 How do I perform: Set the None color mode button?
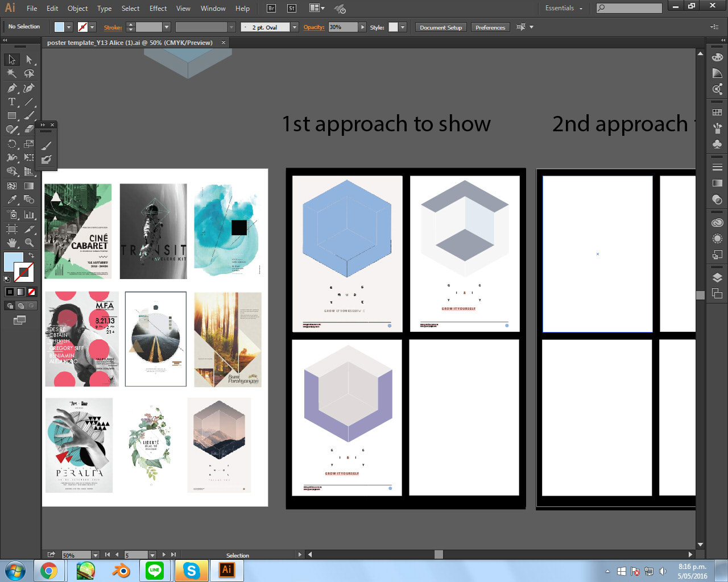(32, 292)
